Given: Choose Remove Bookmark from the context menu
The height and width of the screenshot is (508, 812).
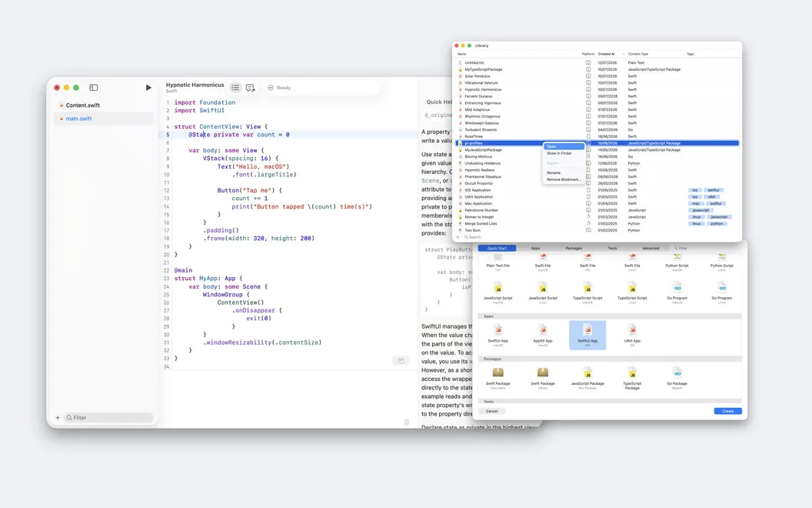Looking at the screenshot, I should pyautogui.click(x=564, y=179).
